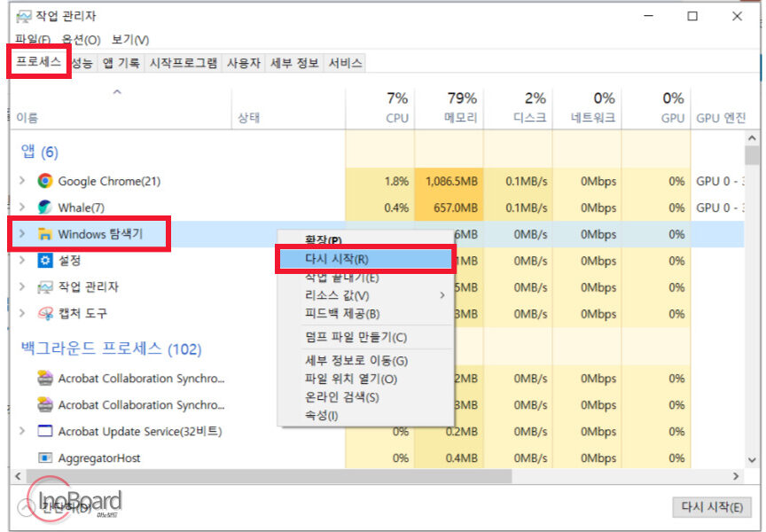Image resolution: width=766 pixels, height=532 pixels.
Task: Click the horizontal scrollbar left arrow
Action: point(18,476)
